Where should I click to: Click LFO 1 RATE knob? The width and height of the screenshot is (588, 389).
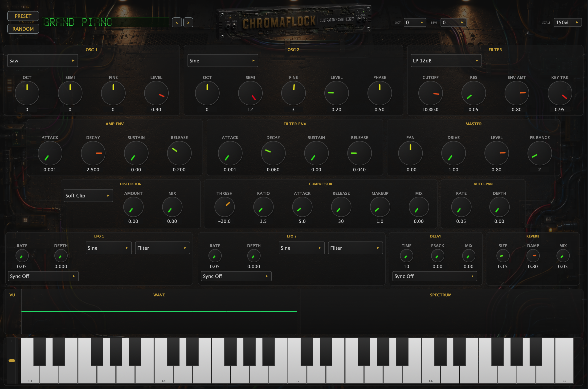[22, 256]
